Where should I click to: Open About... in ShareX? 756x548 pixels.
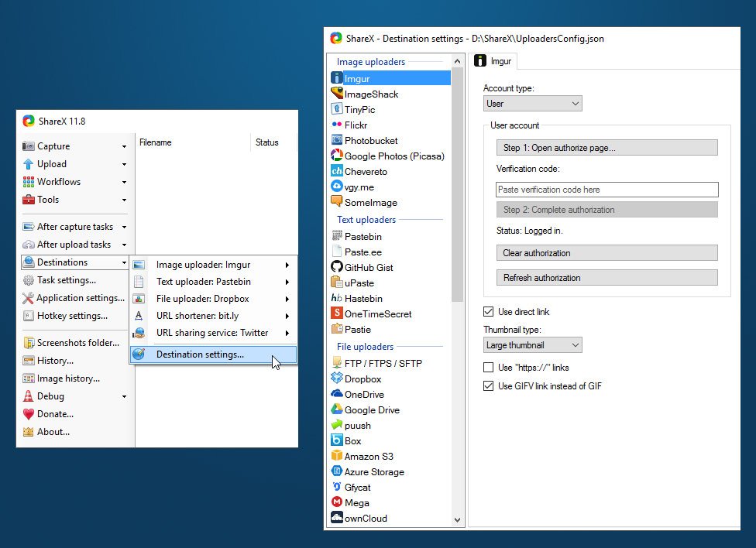pos(75,432)
